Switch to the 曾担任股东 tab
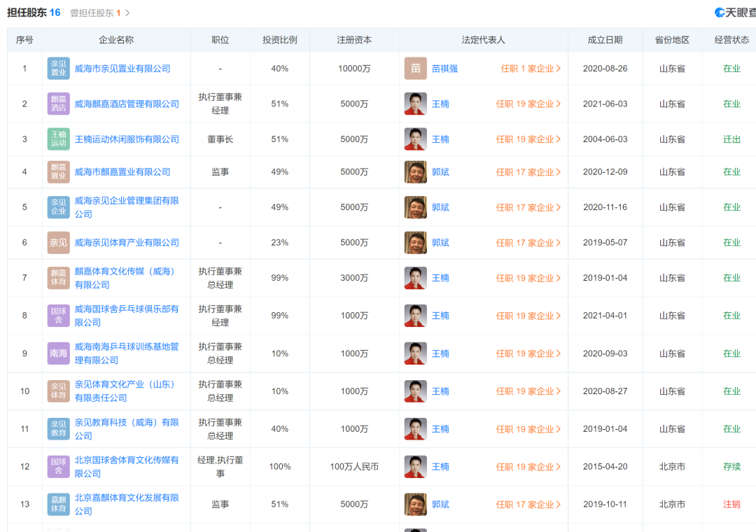756x532 pixels. coord(99,13)
